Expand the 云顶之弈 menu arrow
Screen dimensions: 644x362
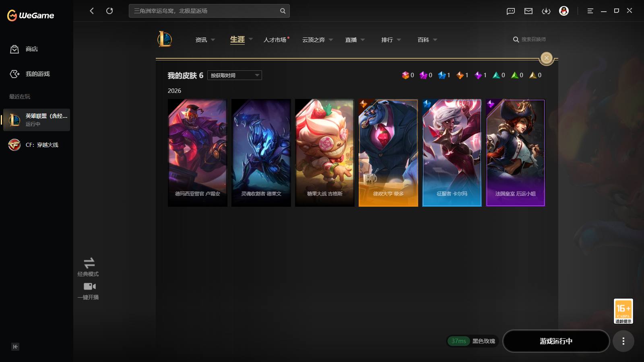click(331, 40)
